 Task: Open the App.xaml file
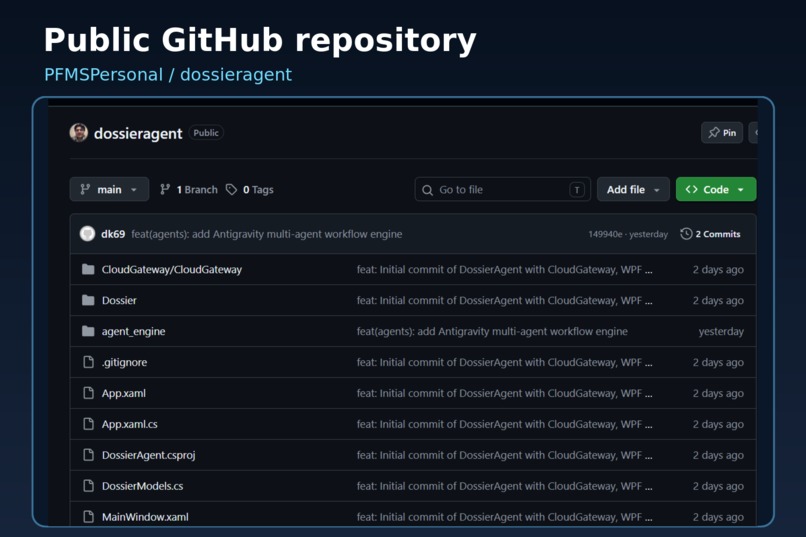tap(124, 393)
